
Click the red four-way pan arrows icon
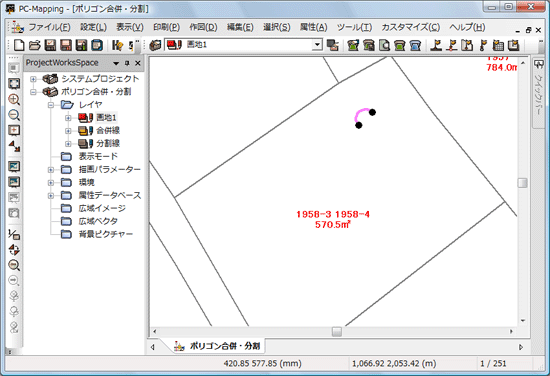click(14, 250)
